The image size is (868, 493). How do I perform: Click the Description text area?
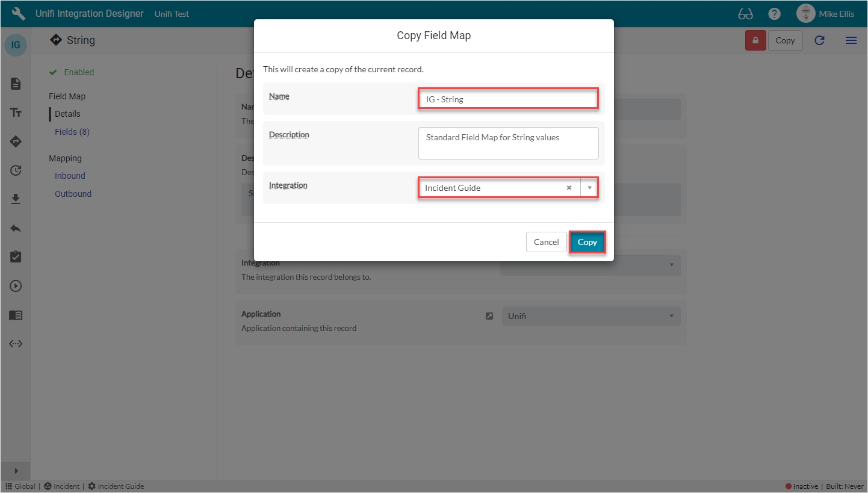pos(508,143)
